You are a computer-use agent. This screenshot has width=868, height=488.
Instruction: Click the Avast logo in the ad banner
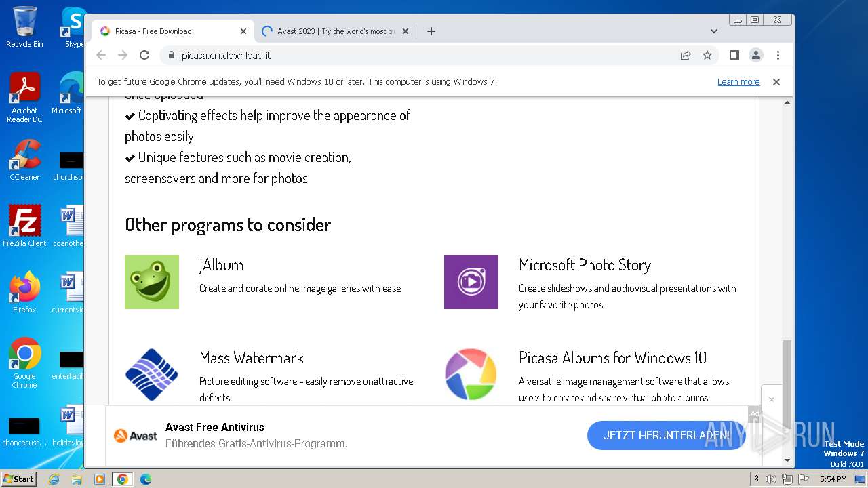coord(136,436)
